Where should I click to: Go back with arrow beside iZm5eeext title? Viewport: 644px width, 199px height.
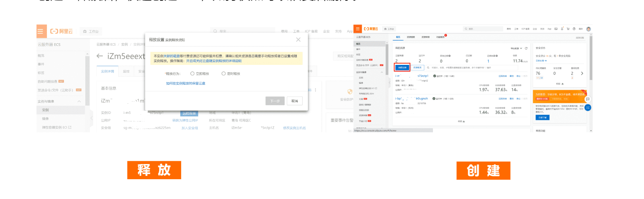[100, 56]
